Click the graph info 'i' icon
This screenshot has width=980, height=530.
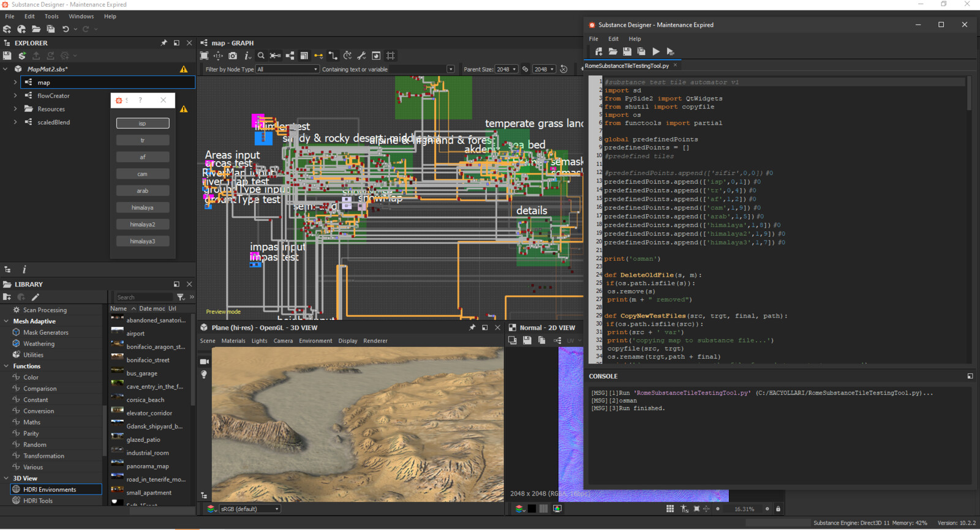247,56
